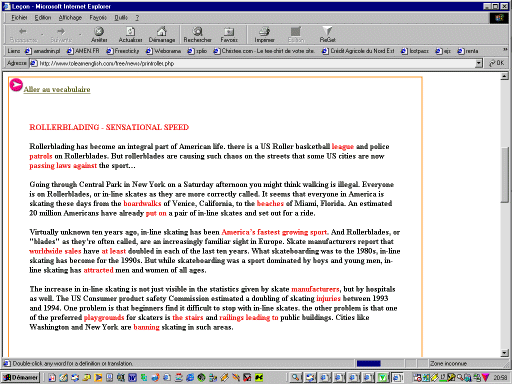Click the ReGet toolbar icon

tap(327, 35)
